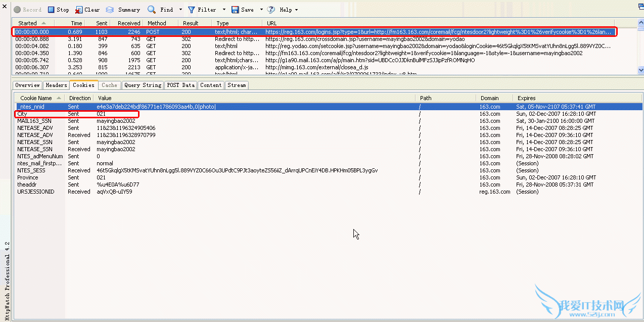
Task: Switch to the Query String tab
Action: 143,85
